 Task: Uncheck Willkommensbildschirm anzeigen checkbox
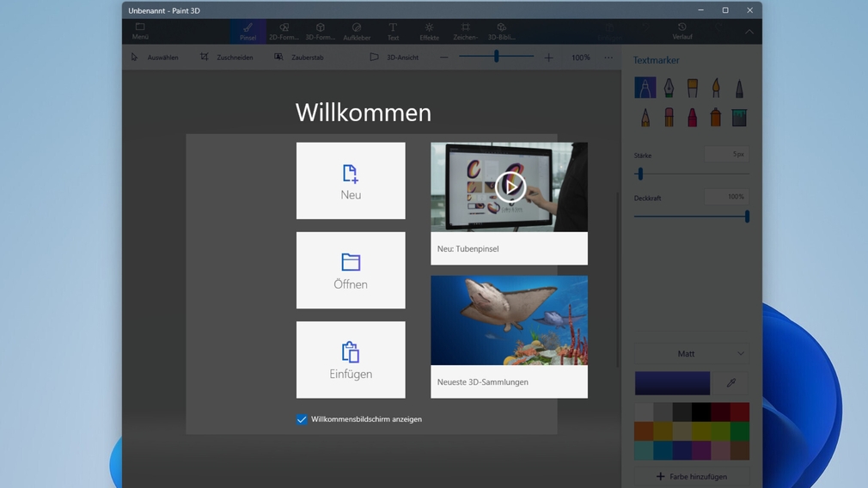coord(302,419)
